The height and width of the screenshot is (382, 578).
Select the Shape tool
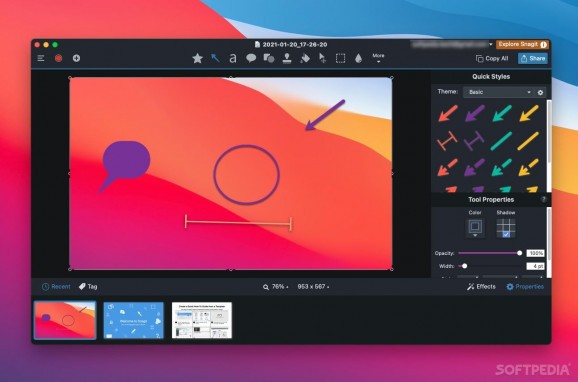click(x=269, y=58)
